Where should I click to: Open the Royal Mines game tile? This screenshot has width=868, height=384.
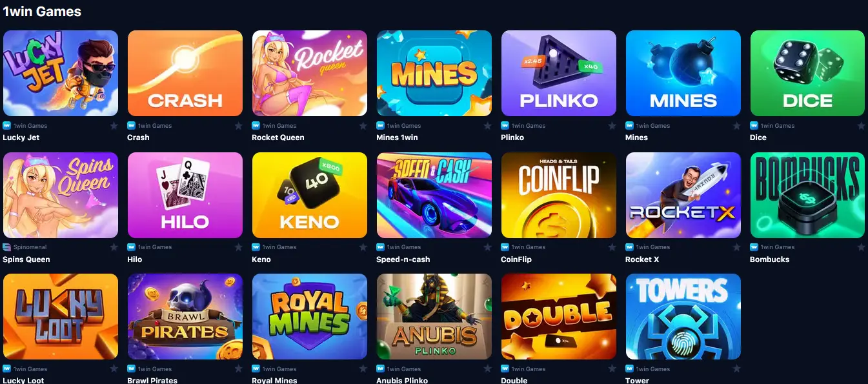pyautogui.click(x=310, y=316)
